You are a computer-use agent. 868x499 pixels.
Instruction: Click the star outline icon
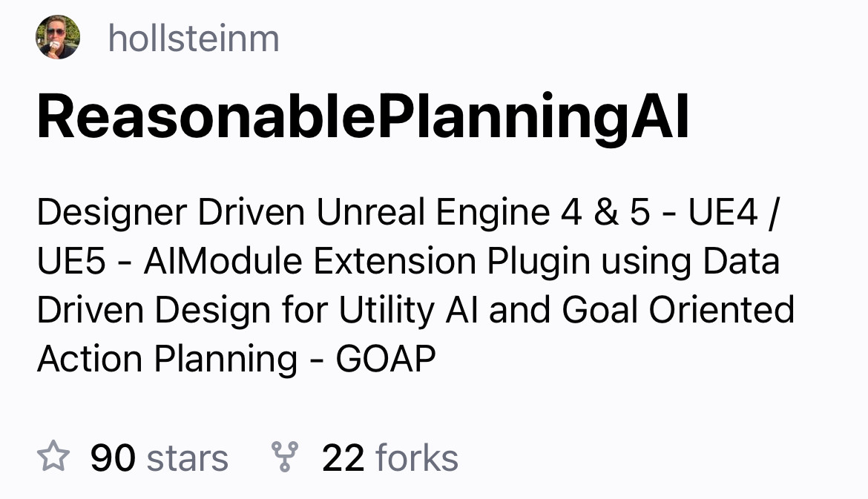click(53, 457)
